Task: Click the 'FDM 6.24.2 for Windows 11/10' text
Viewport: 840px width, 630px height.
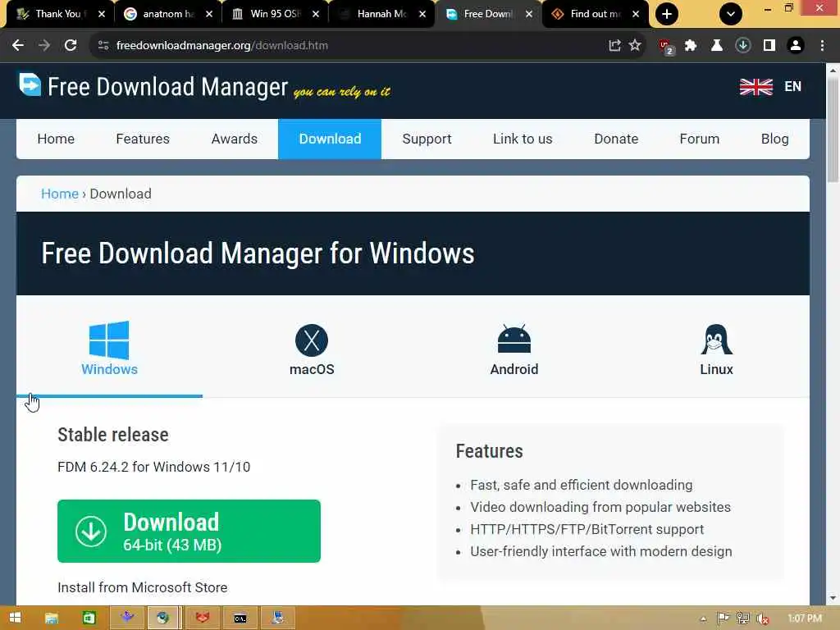Action: 153,467
